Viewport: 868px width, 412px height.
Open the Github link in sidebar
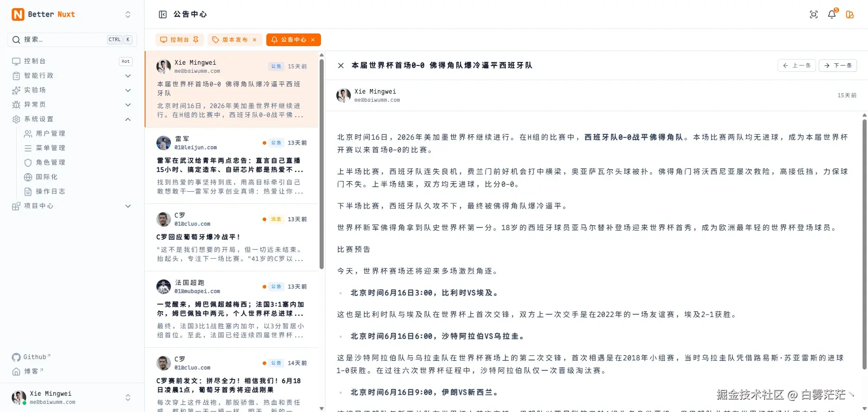click(32, 357)
